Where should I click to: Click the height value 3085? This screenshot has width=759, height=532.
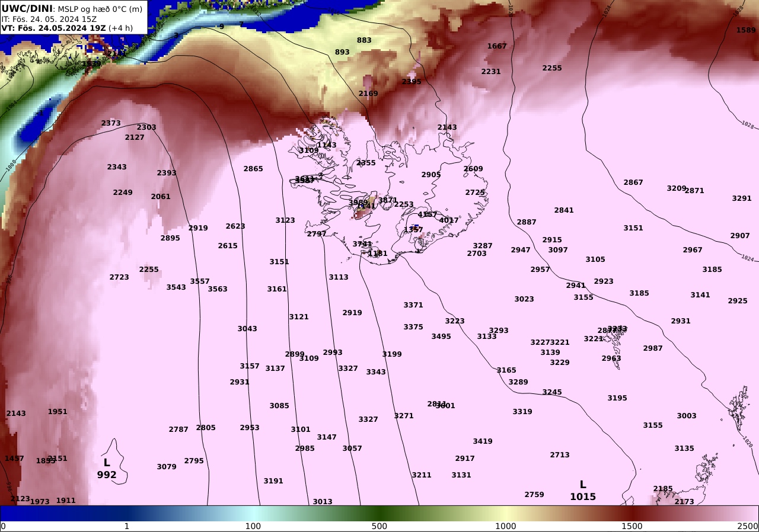click(x=279, y=406)
